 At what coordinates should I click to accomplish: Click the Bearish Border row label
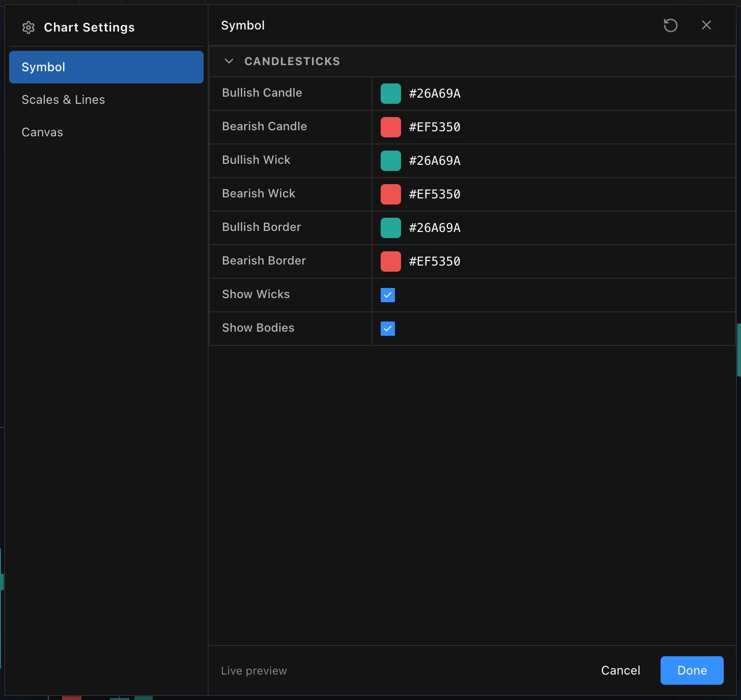(x=264, y=260)
